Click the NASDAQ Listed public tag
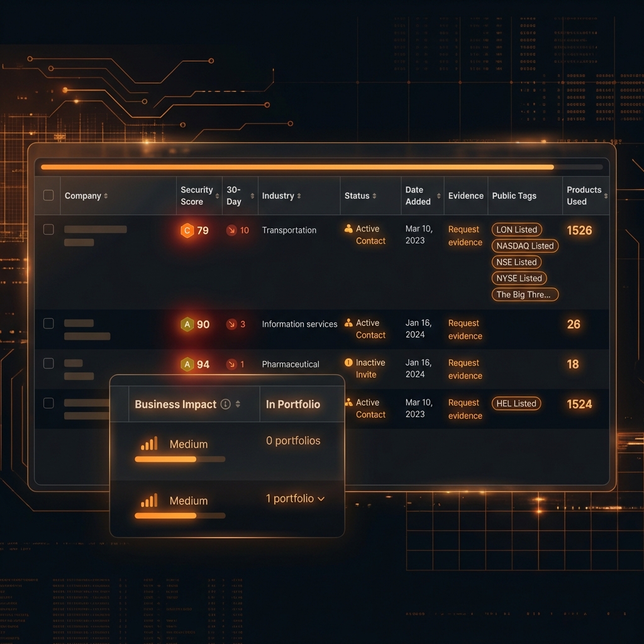This screenshot has width=644, height=644. coord(525,246)
